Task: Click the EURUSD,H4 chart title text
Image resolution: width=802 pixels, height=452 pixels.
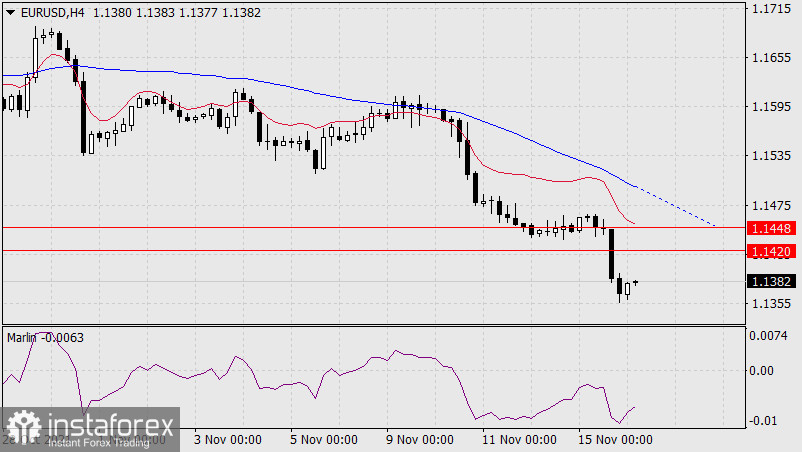Action: click(x=51, y=12)
